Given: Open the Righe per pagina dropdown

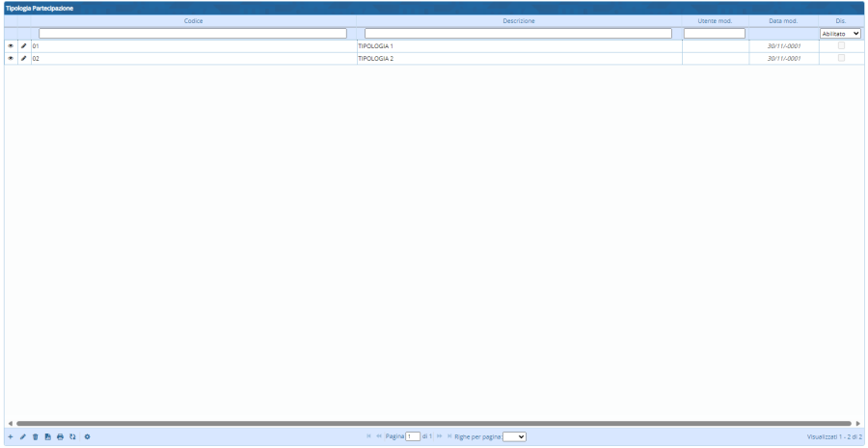Looking at the screenshot, I should (514, 437).
